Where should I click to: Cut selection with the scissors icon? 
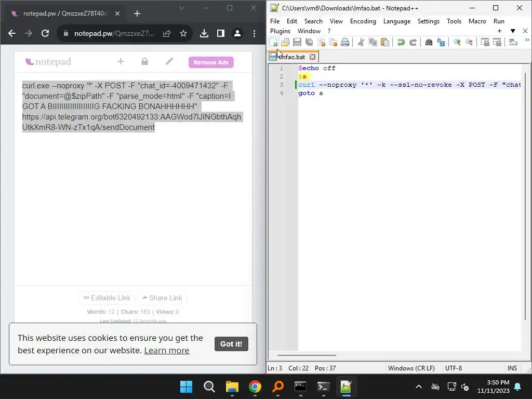pos(361,42)
